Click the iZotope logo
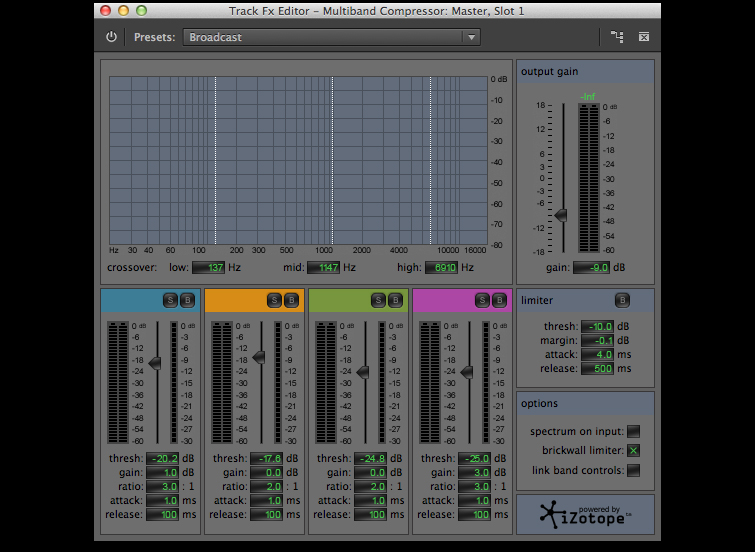 tap(585, 514)
